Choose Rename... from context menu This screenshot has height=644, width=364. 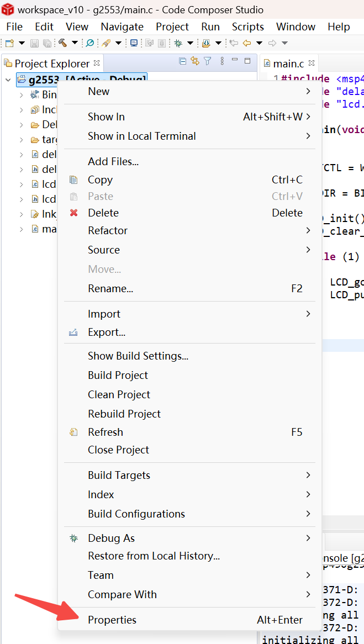189,288
